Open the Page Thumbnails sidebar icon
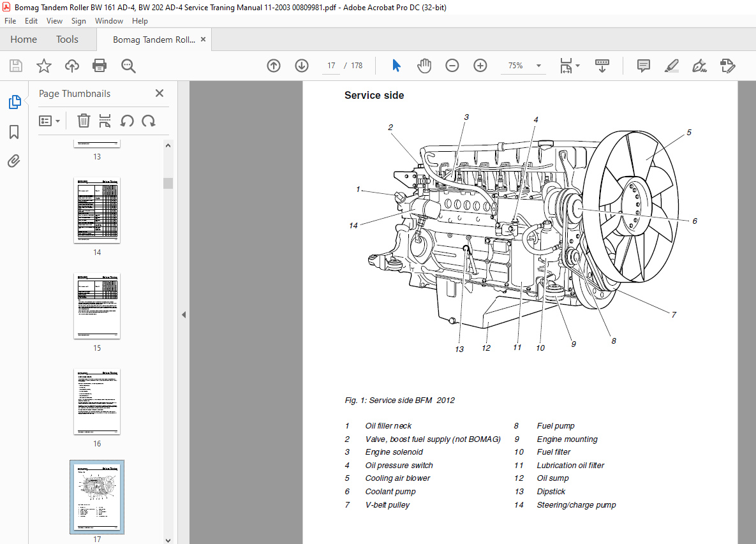 click(15, 102)
